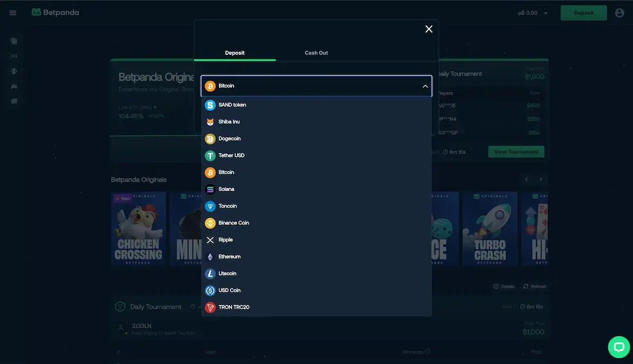The image size is (633, 364).
Task: Close the deposit dialog
Action: tap(429, 29)
